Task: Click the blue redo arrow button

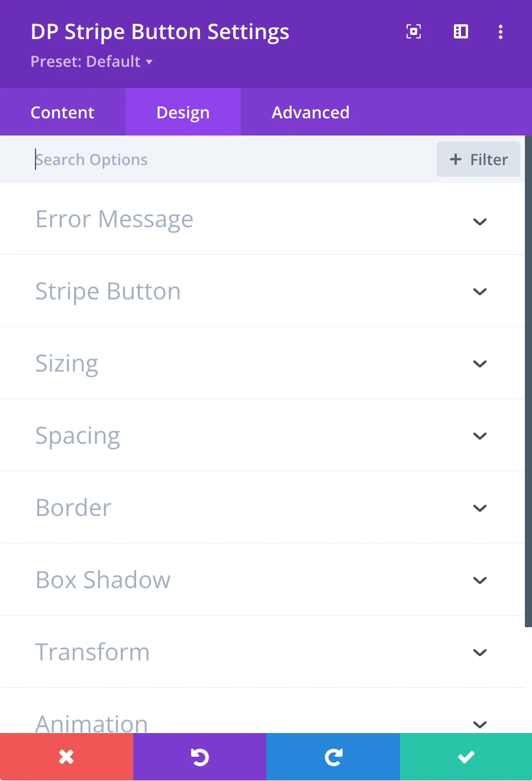Action: click(333, 757)
